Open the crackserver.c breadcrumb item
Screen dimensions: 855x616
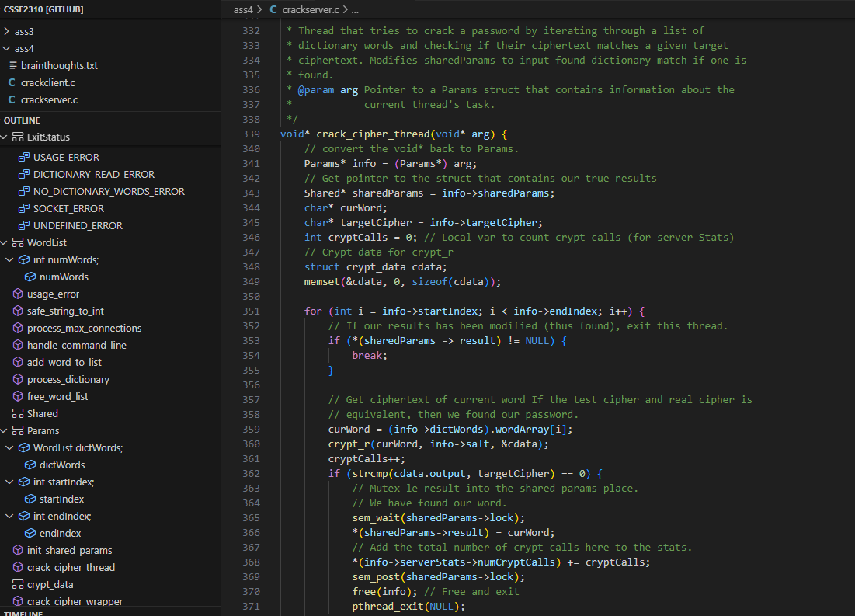[x=311, y=10]
